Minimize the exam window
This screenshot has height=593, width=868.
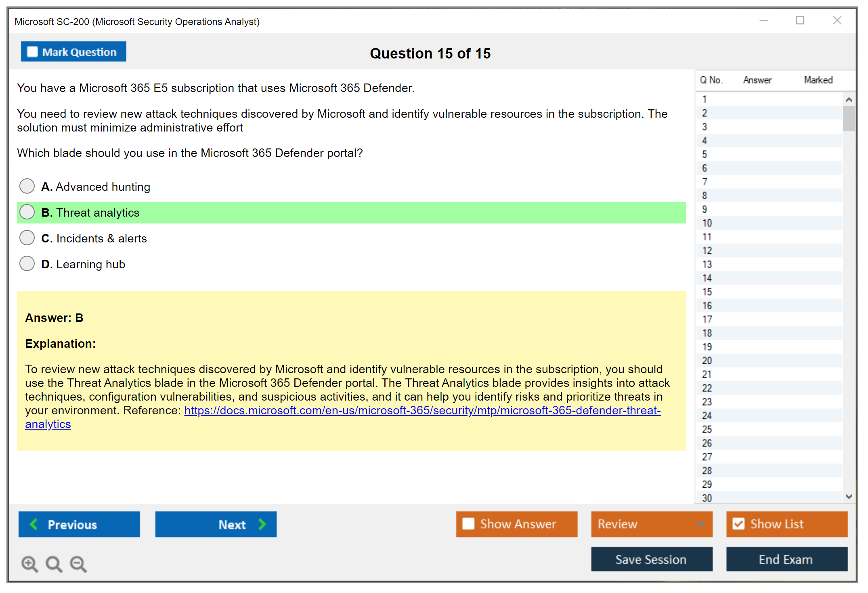click(x=763, y=21)
